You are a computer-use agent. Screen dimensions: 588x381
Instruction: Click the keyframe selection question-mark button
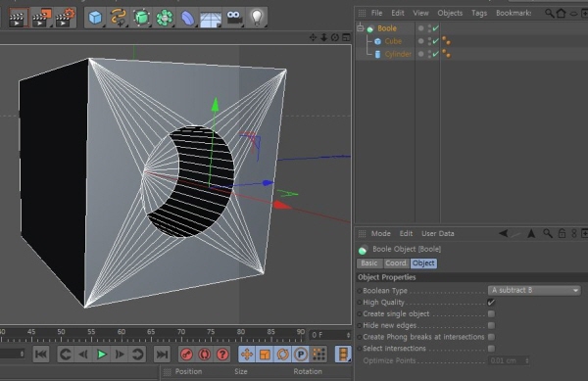pyautogui.click(x=222, y=354)
